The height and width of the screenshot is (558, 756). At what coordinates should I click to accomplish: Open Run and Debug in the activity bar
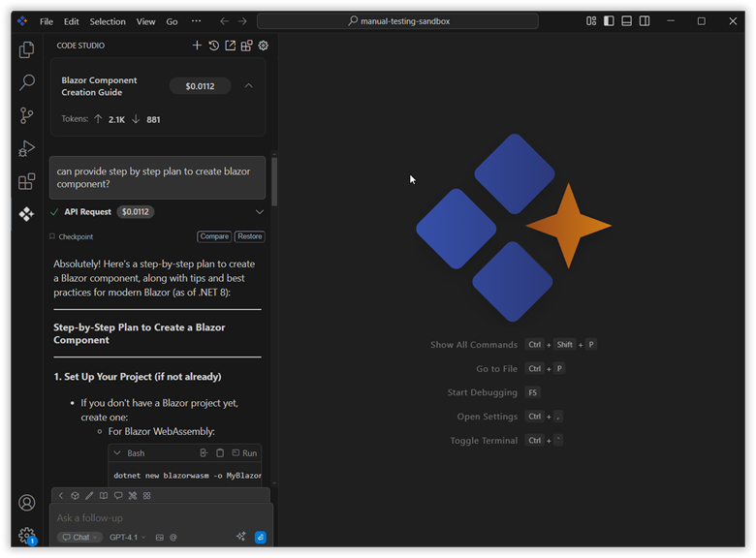coord(27,148)
